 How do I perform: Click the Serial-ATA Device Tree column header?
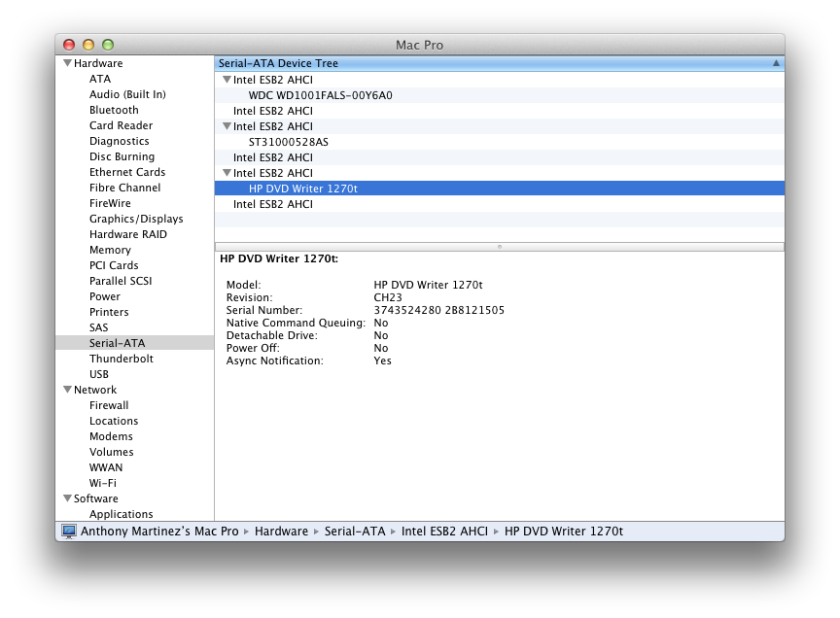(x=500, y=63)
